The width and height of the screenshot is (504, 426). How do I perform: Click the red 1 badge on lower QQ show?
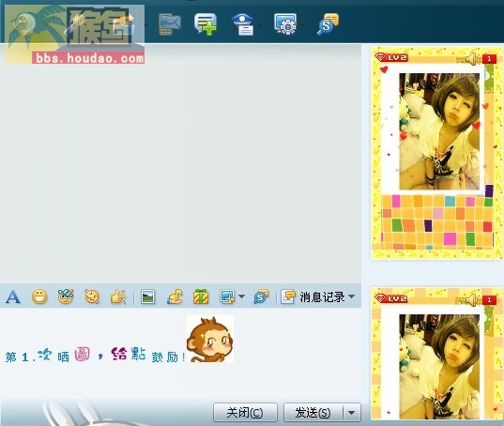[489, 299]
